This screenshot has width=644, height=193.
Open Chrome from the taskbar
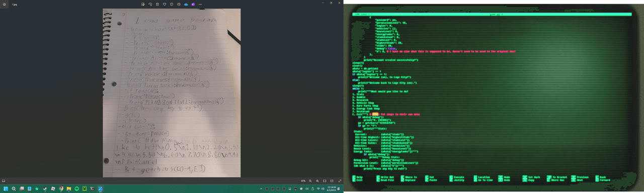pyautogui.click(x=61, y=189)
